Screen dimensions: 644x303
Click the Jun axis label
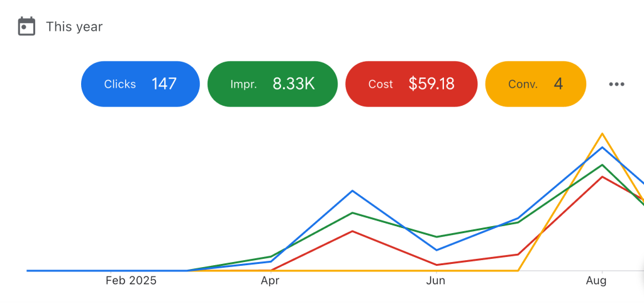coord(436,281)
